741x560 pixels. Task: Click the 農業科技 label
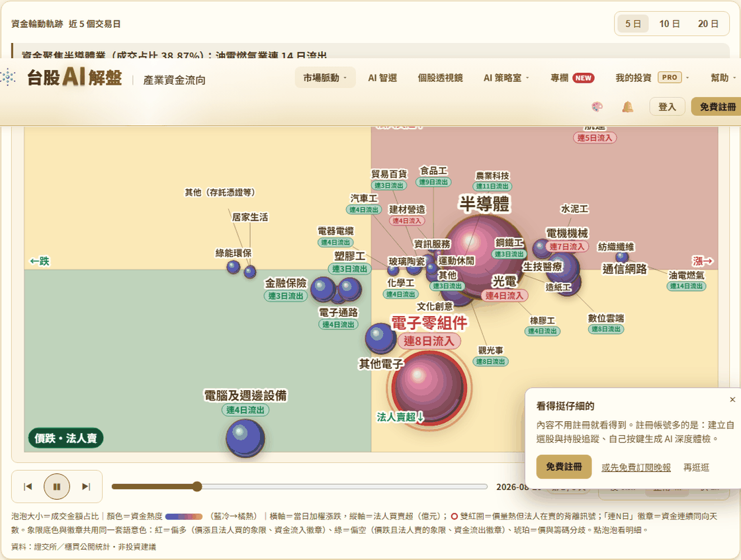coord(492,176)
